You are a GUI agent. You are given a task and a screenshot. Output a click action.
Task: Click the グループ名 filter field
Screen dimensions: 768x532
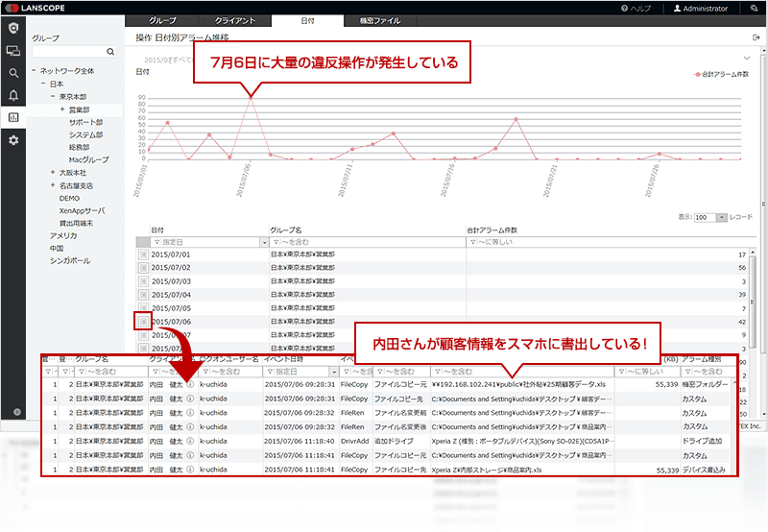click(x=368, y=243)
